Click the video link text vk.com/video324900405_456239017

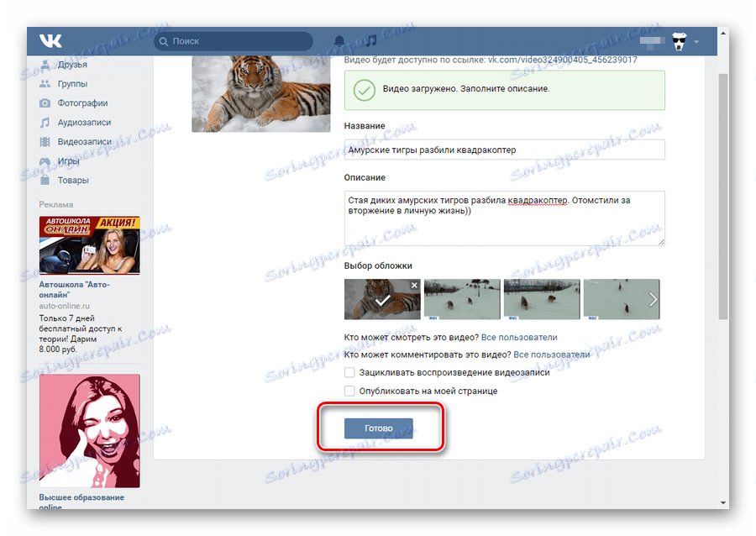tap(563, 60)
